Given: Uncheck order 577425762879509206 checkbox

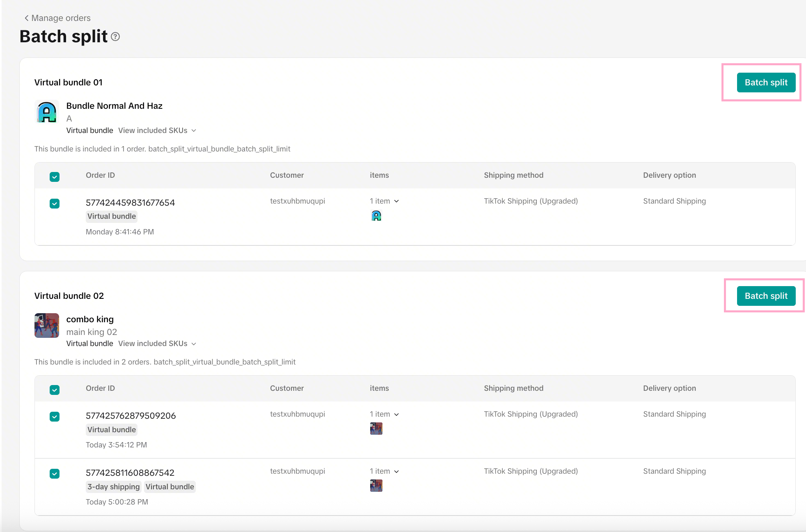Looking at the screenshot, I should (x=55, y=417).
